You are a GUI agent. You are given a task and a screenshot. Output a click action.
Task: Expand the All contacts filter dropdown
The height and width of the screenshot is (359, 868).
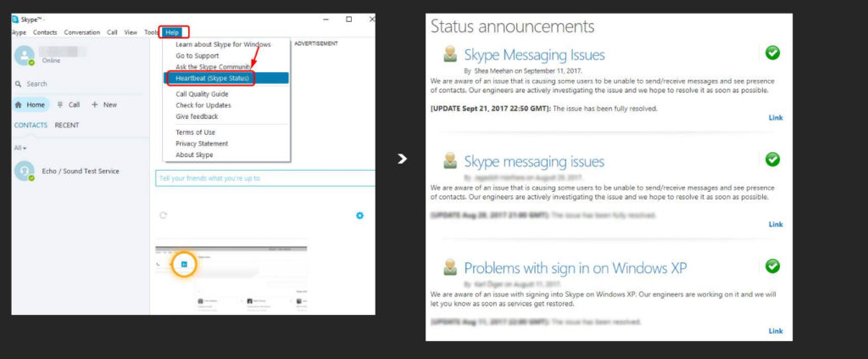point(20,148)
